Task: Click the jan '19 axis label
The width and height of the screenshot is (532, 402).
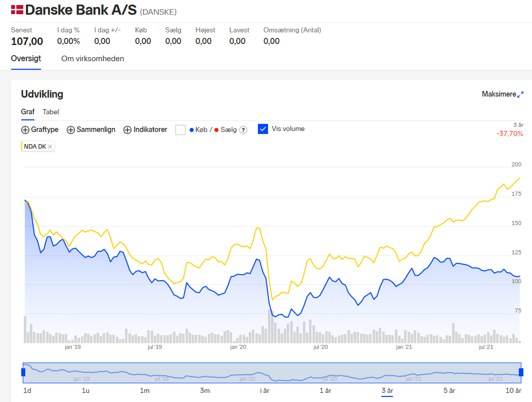Action: pos(73,347)
